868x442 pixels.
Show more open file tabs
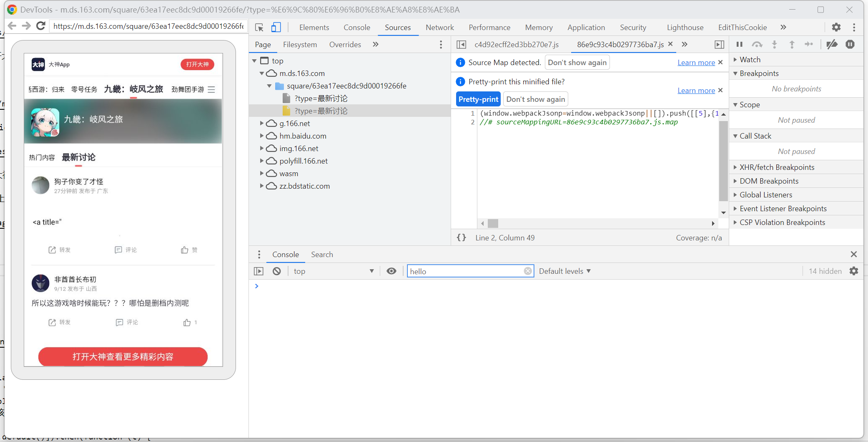point(685,44)
